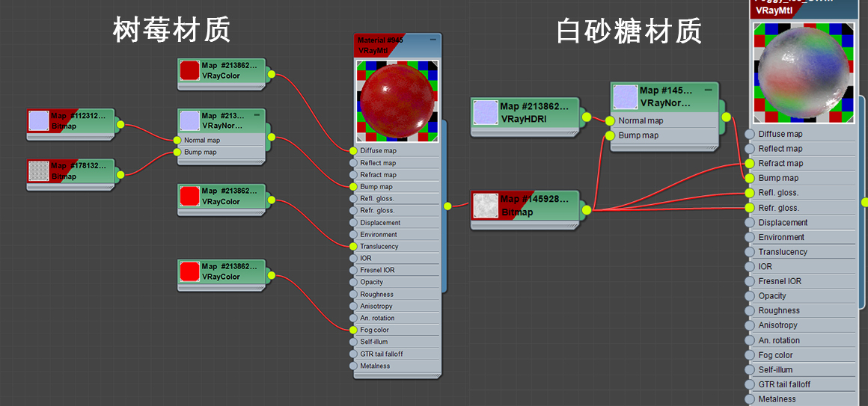Select the Map #178132 Bitmap thumbnail
Image resolution: width=868 pixels, height=406 pixels.
39,171
